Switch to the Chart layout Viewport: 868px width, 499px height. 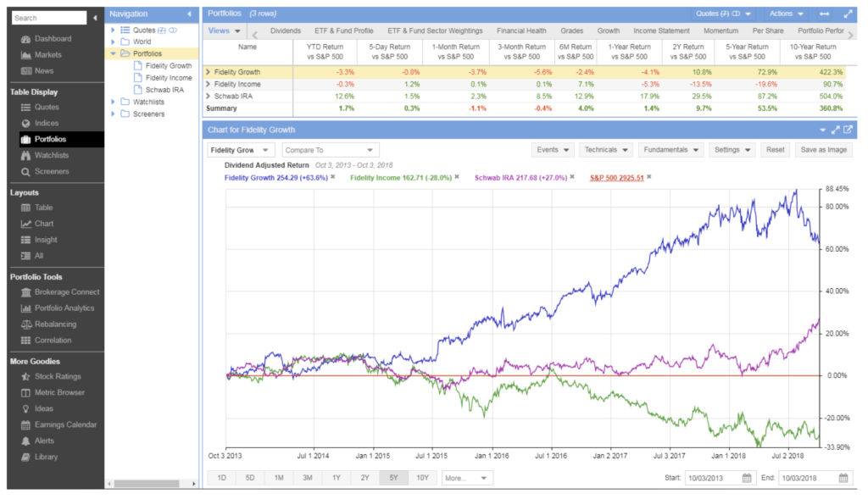[x=37, y=224]
